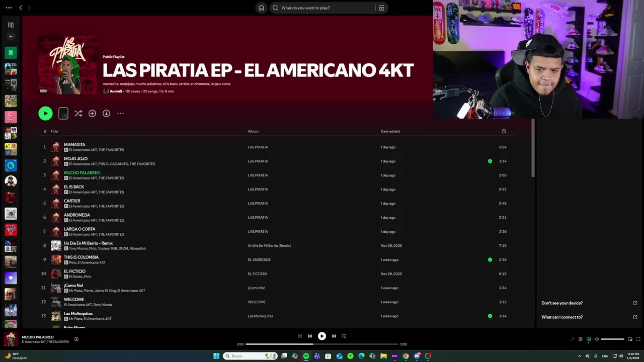
Task: Show hidden system tray icons chevron
Action: [x=580, y=356]
